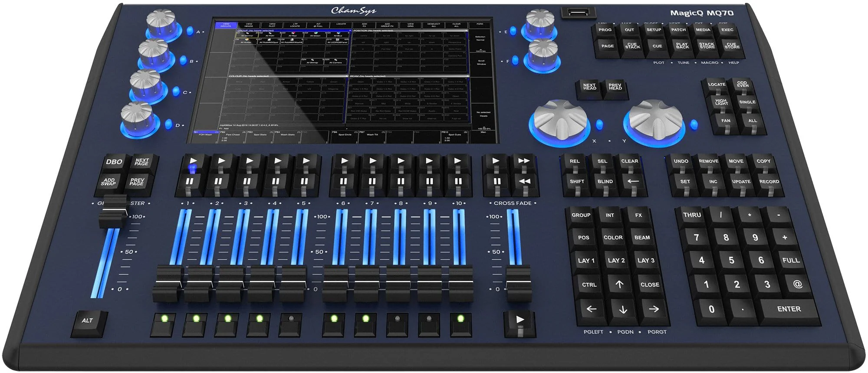
Task: Click the Grand Master fader handle
Action: click(x=113, y=211)
